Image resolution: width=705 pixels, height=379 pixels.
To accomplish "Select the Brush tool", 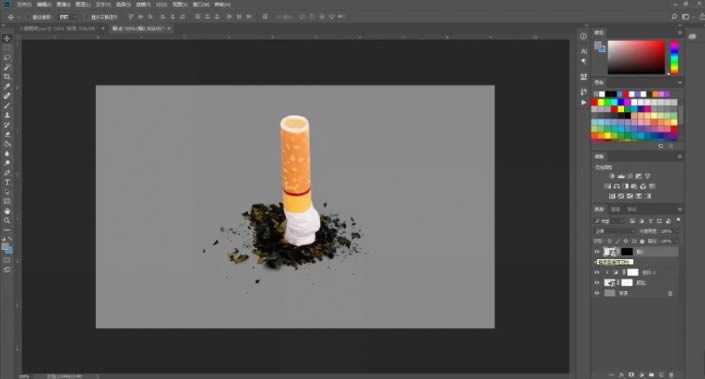I will [7, 106].
